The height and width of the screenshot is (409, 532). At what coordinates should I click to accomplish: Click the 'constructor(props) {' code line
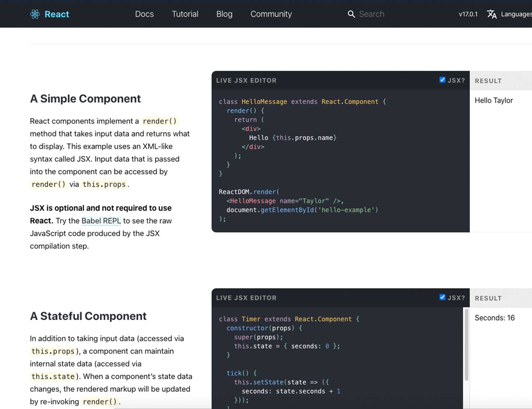coord(265,328)
